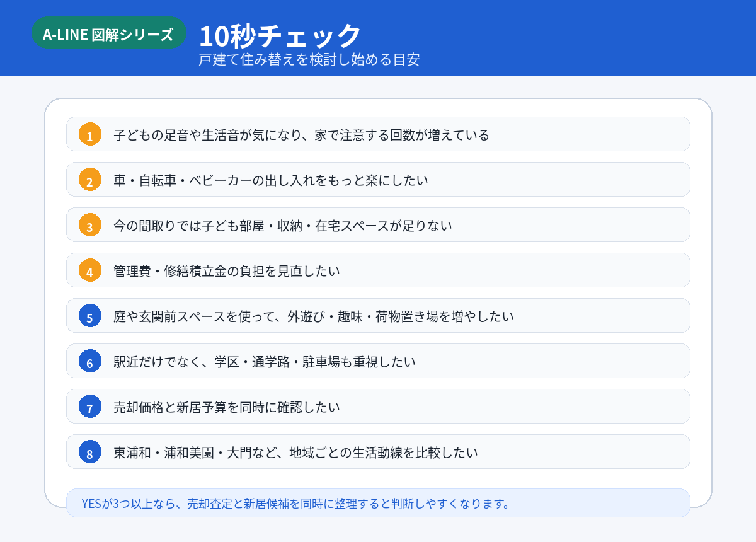Click the blue number 6 circle
The height and width of the screenshot is (542, 756).
click(90, 361)
